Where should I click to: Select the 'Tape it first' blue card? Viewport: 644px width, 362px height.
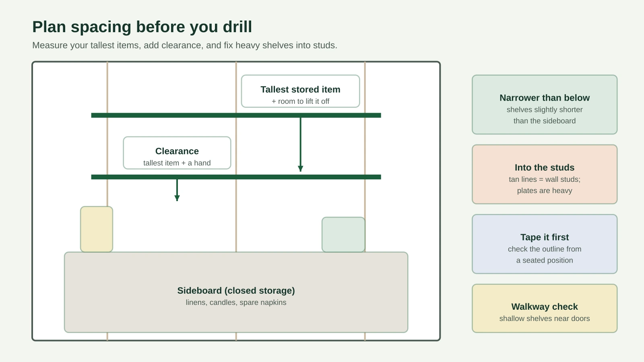pyautogui.click(x=545, y=244)
